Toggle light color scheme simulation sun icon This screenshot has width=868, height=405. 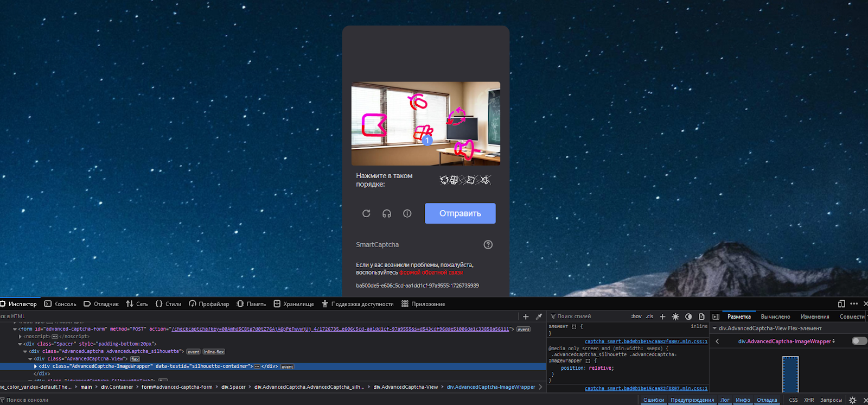pos(675,317)
